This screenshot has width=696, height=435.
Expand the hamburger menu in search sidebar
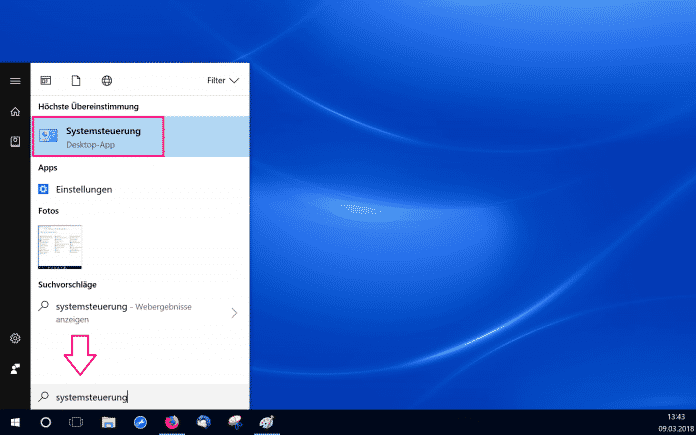pos(15,80)
